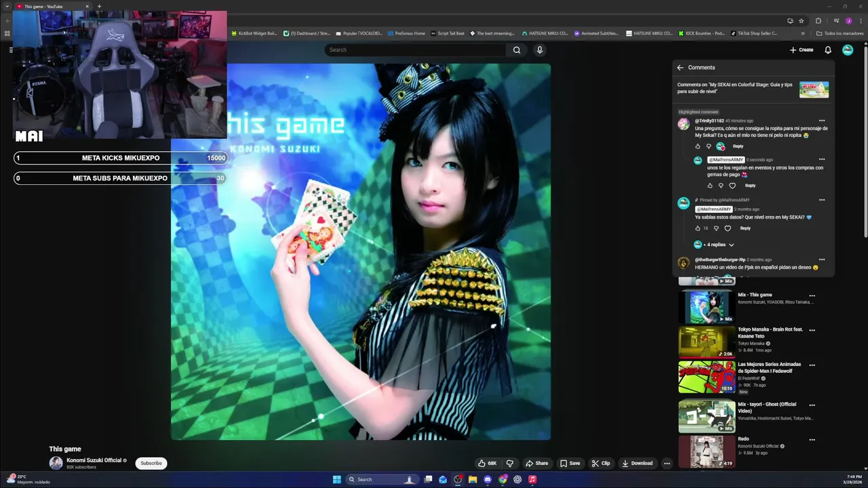
Task: Bookmark this page with the star icon
Action: click(801, 21)
